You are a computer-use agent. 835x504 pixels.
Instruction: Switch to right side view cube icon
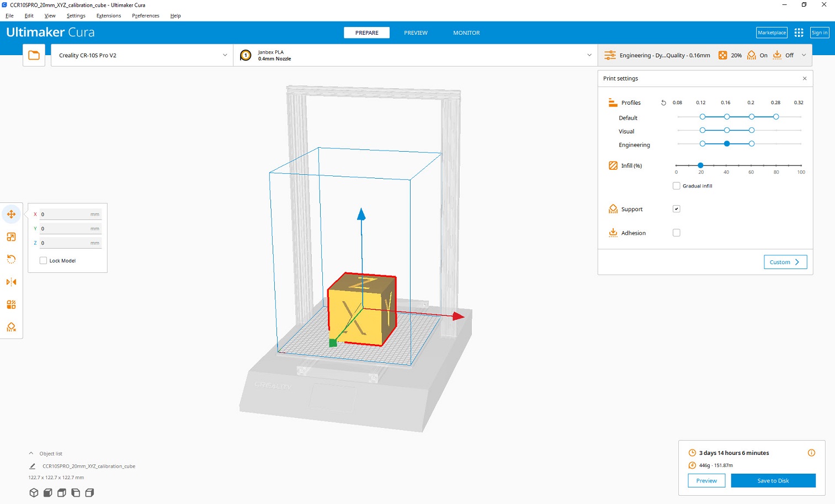[89, 492]
